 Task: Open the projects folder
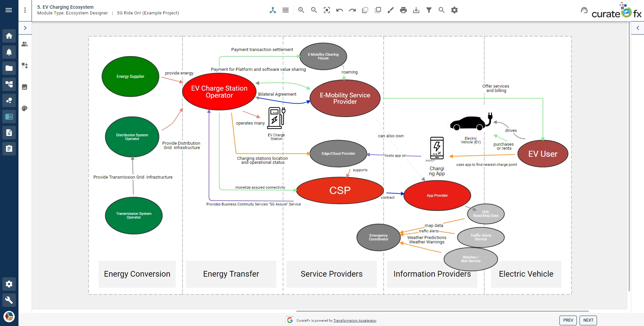(x=9, y=68)
